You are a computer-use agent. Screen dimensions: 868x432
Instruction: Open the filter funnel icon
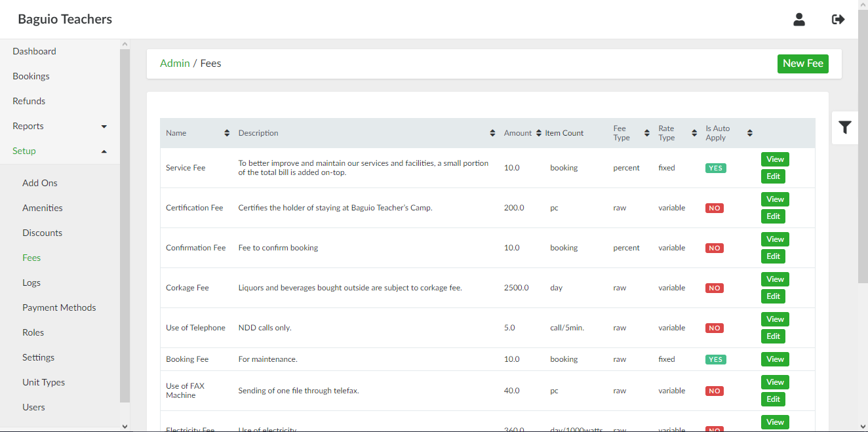click(x=844, y=127)
